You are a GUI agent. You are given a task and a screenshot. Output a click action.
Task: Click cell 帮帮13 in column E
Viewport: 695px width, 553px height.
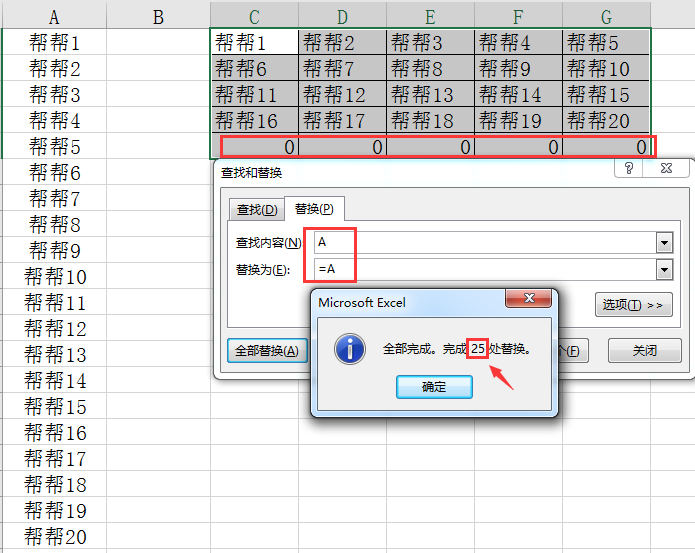(430, 94)
